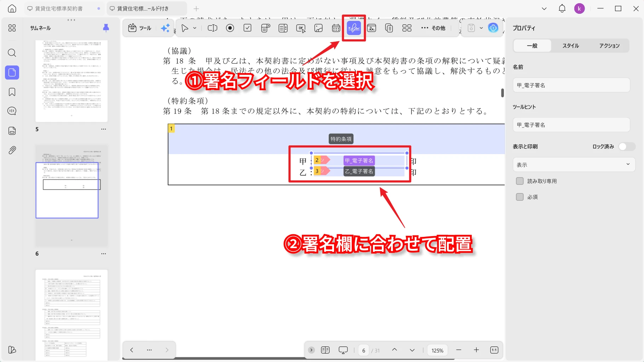The image size is (644, 362).
Task: Zoom in with the plus button
Action: [476, 350]
